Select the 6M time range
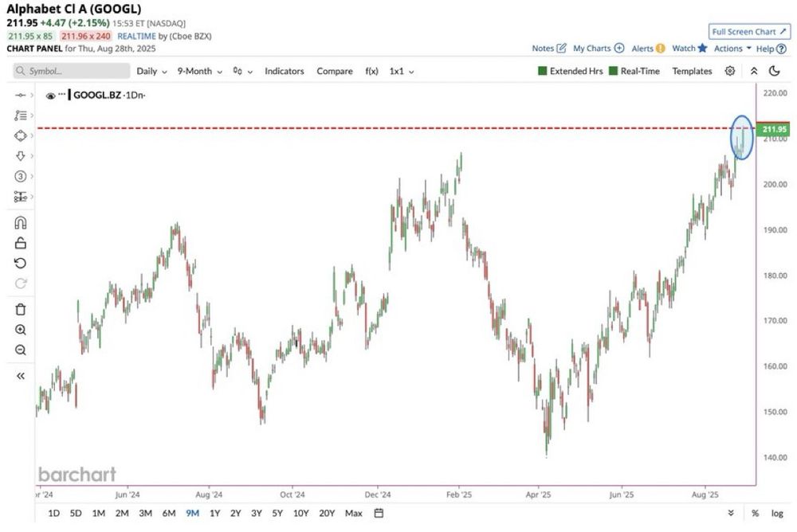This screenshot has width=797, height=532. click(169, 513)
